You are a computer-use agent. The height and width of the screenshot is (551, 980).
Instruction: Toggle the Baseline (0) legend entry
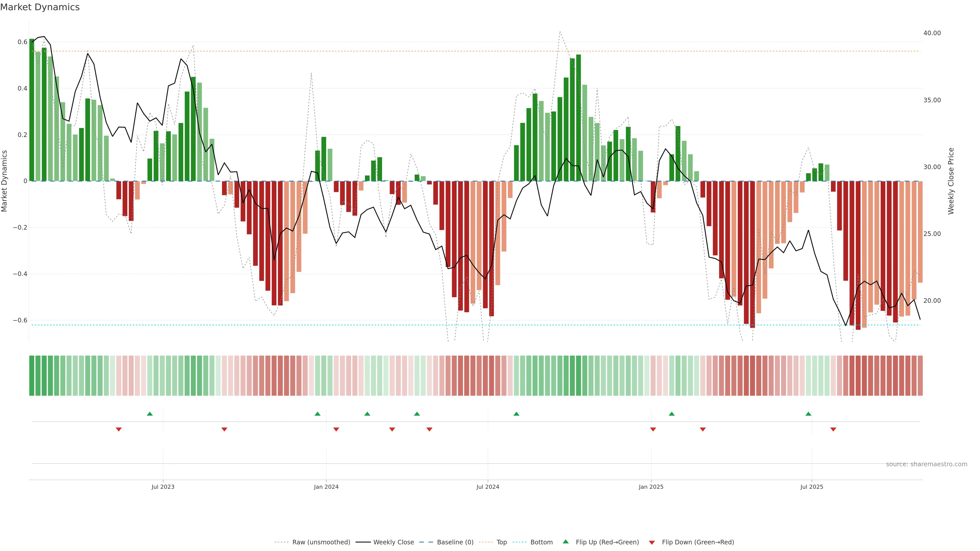pyautogui.click(x=455, y=542)
